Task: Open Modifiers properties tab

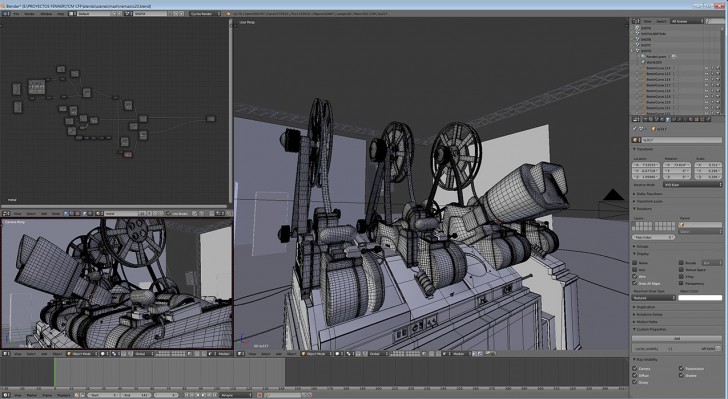Action: pyautogui.click(x=680, y=119)
